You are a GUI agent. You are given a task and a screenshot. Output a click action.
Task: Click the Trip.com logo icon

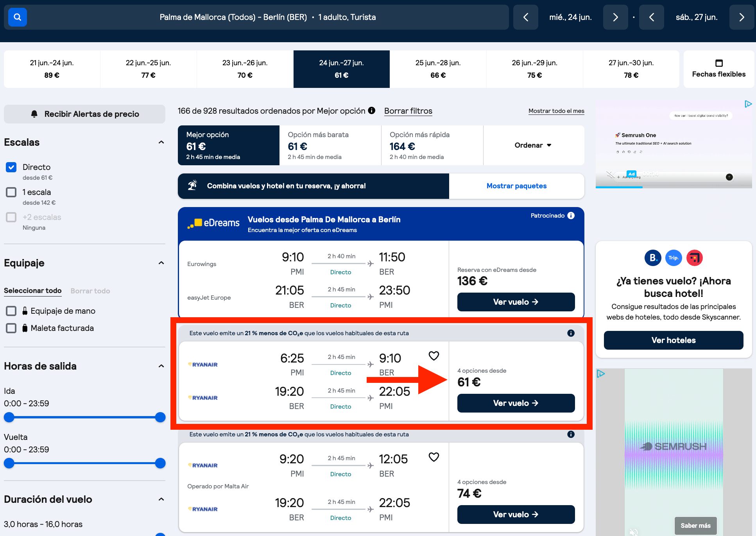674,258
